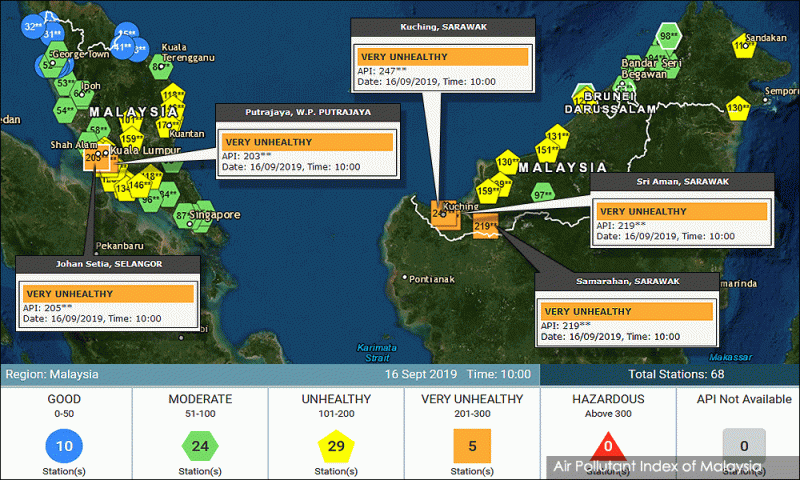Select the orange 219 station marker
Viewport: 800px width, 480px height.
485,226
